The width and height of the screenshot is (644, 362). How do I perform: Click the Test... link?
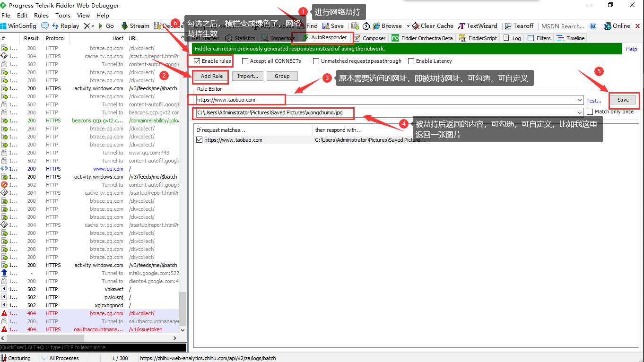coord(593,101)
